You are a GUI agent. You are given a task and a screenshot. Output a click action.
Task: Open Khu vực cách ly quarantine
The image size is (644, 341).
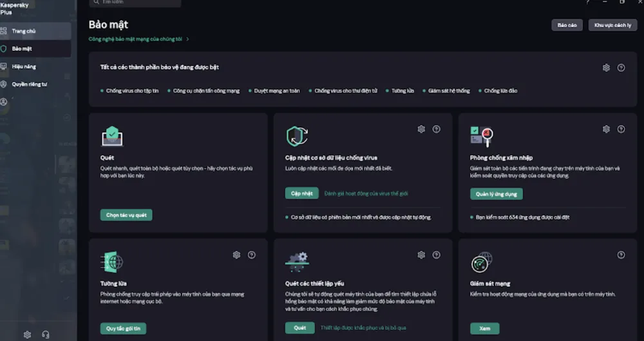coord(612,25)
